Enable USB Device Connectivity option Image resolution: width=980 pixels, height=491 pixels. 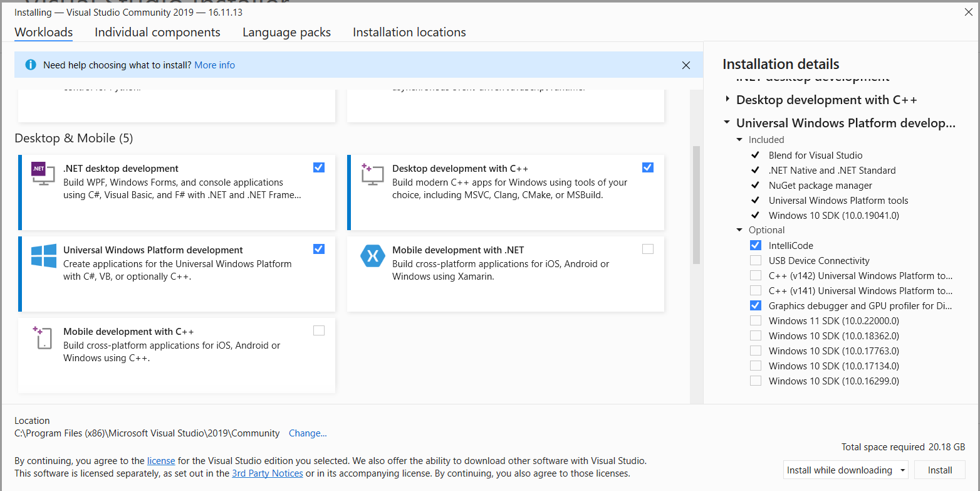tap(756, 260)
